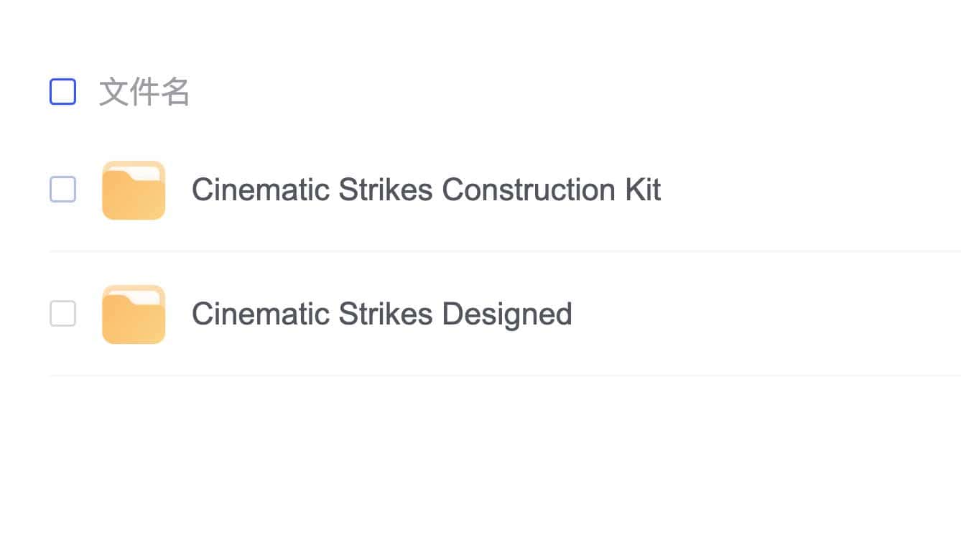Click the text 'Cinematic Strikes Construction Kit'
The width and height of the screenshot is (961, 560).
click(x=426, y=190)
